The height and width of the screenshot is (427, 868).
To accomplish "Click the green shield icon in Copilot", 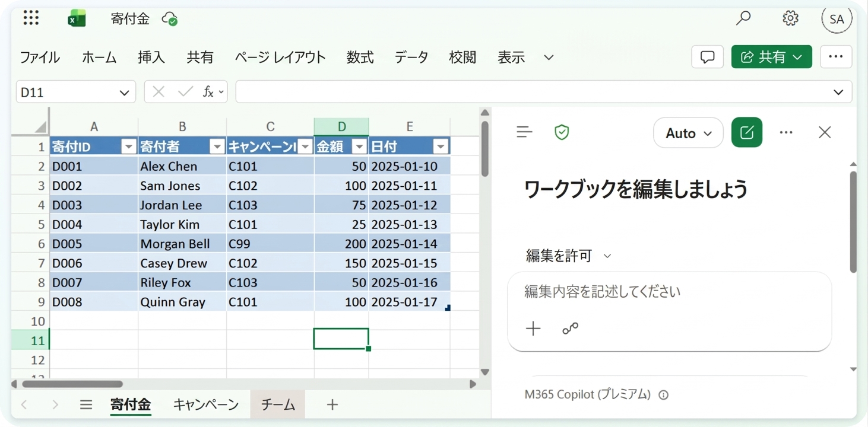I will point(562,132).
